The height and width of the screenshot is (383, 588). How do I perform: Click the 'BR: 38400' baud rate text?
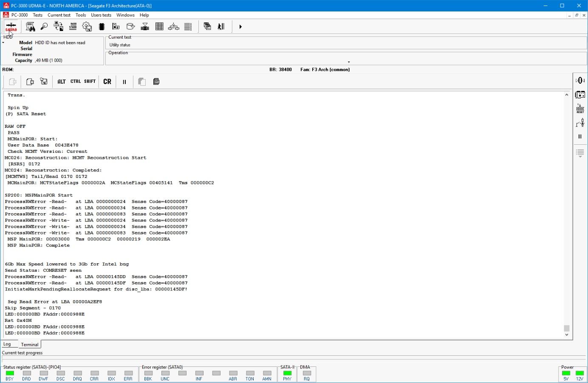coord(280,70)
